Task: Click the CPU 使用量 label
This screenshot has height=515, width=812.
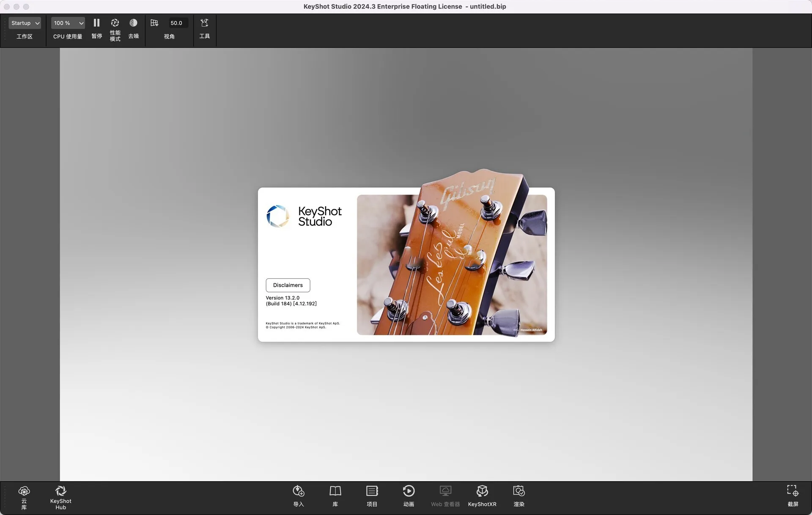Action: [x=68, y=36]
